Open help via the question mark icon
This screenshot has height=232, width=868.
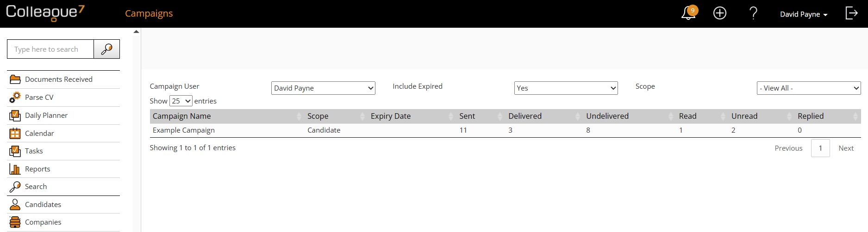[x=753, y=13]
